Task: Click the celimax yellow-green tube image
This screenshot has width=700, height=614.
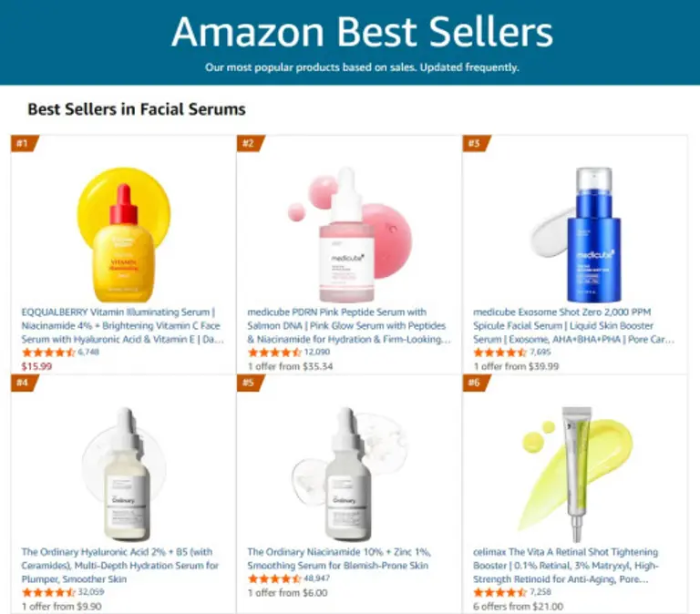Action: click(577, 474)
